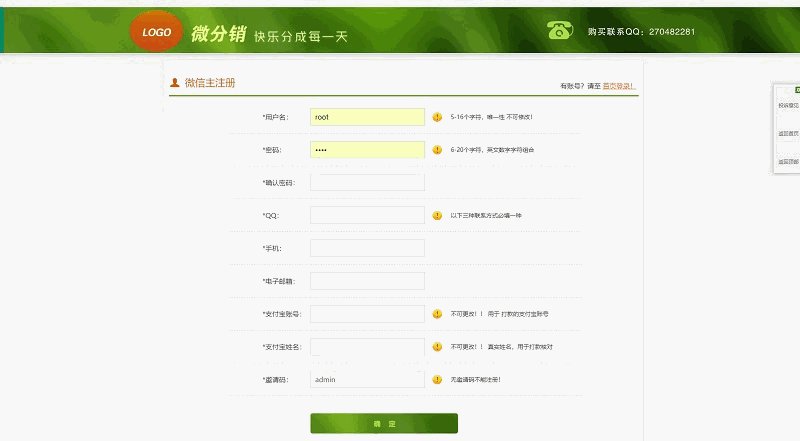Open the 首页登录 login link
The image size is (800, 441).
(x=618, y=86)
